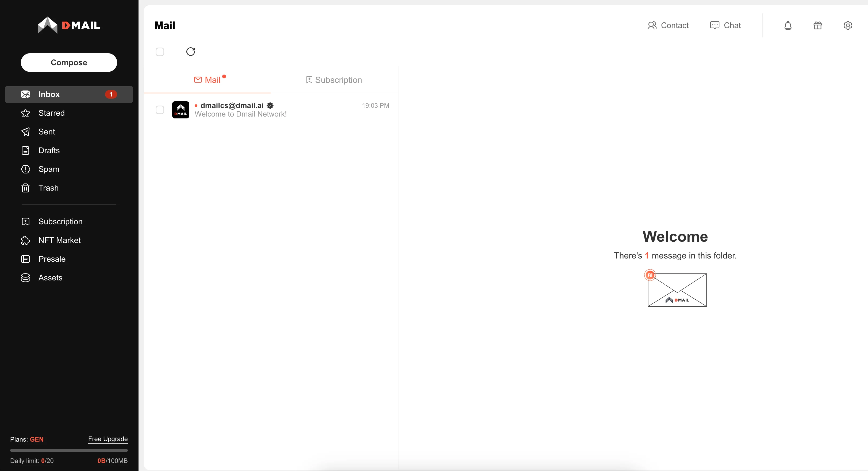Open the Starred folder

click(51, 113)
